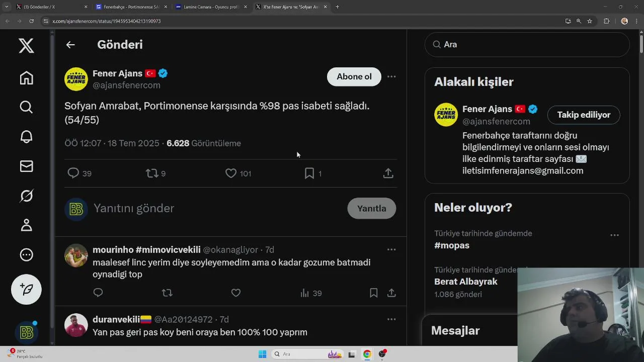644x362 pixels.
Task: Compose a new post with the feather button
Action: pyautogui.click(x=26, y=290)
